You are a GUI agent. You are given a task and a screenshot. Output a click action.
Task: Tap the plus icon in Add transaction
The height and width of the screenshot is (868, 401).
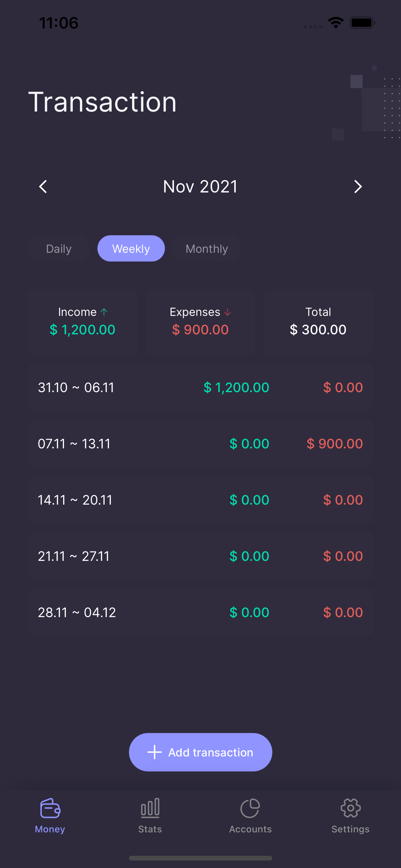pos(155,752)
